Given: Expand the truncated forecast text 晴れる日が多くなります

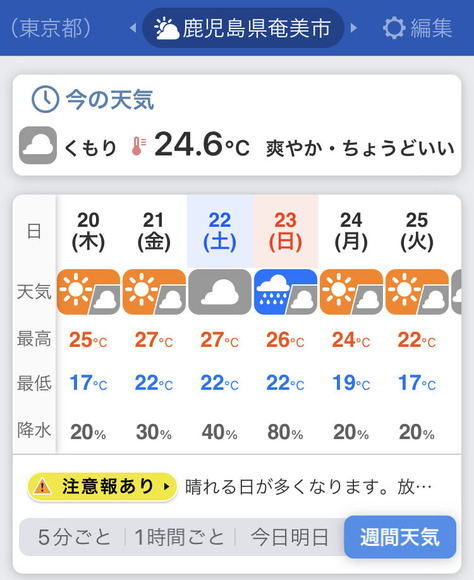Looking at the screenshot, I should click(x=308, y=487).
